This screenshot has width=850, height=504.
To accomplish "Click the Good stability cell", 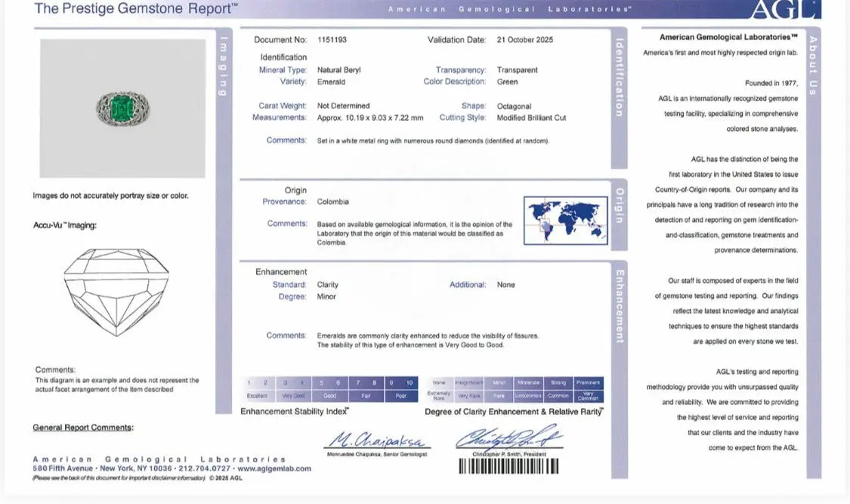I will click(329, 396).
